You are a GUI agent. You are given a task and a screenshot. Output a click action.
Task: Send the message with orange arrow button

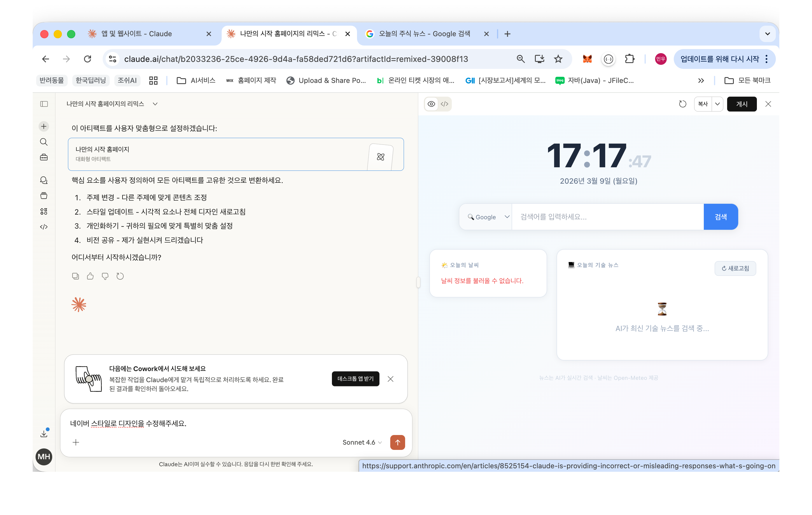397,442
